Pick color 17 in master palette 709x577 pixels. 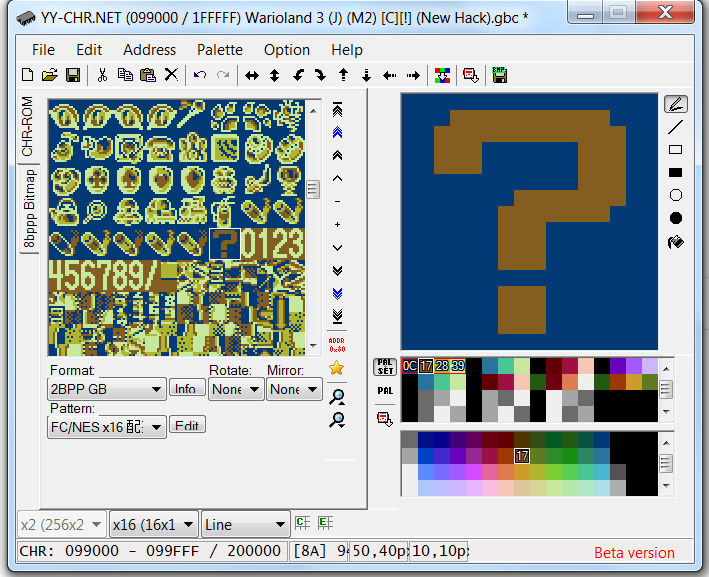(522, 456)
